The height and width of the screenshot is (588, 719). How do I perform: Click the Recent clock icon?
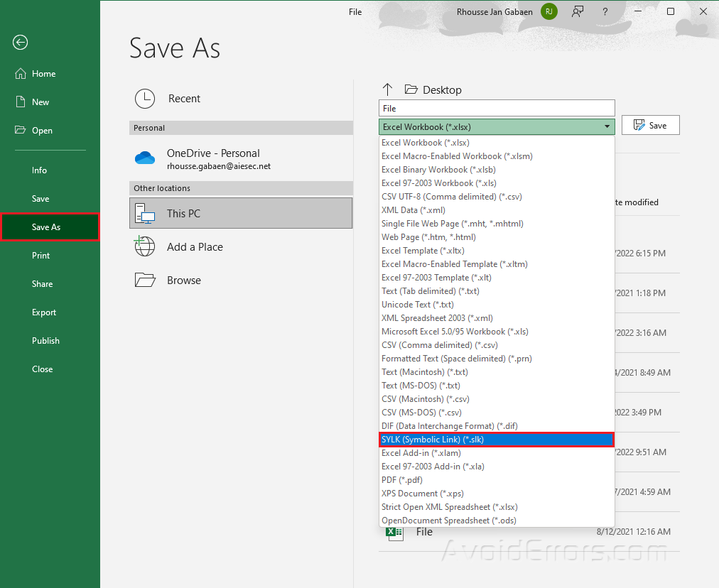pos(145,99)
